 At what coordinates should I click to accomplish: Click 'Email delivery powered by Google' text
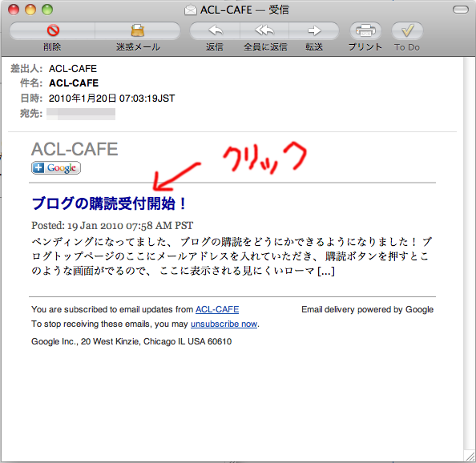(367, 309)
